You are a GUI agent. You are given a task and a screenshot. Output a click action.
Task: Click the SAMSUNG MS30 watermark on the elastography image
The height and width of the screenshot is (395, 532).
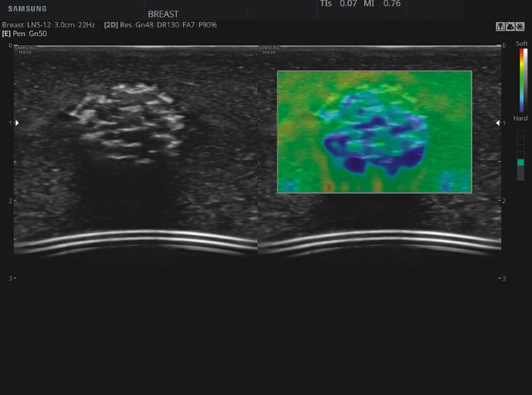(x=269, y=50)
